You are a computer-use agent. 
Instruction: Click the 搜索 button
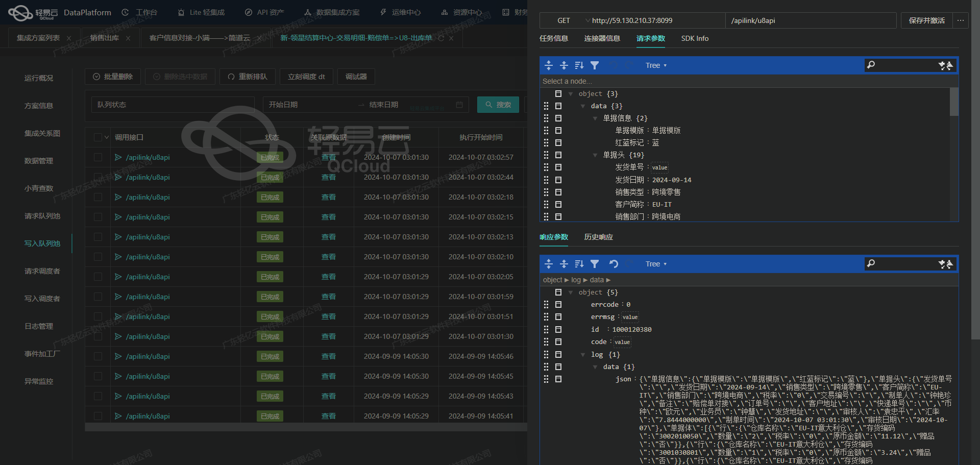(498, 105)
